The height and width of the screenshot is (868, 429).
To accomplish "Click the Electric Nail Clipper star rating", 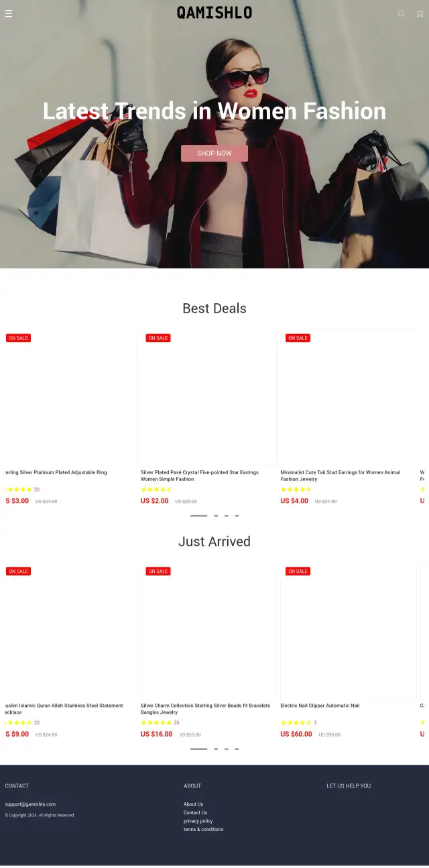I will tap(296, 722).
